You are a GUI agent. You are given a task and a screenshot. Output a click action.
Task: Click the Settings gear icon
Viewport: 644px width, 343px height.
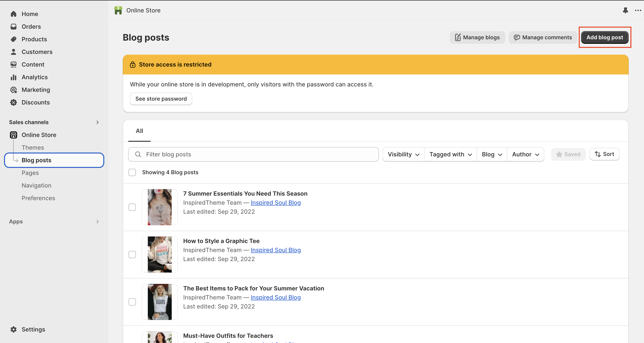14,329
